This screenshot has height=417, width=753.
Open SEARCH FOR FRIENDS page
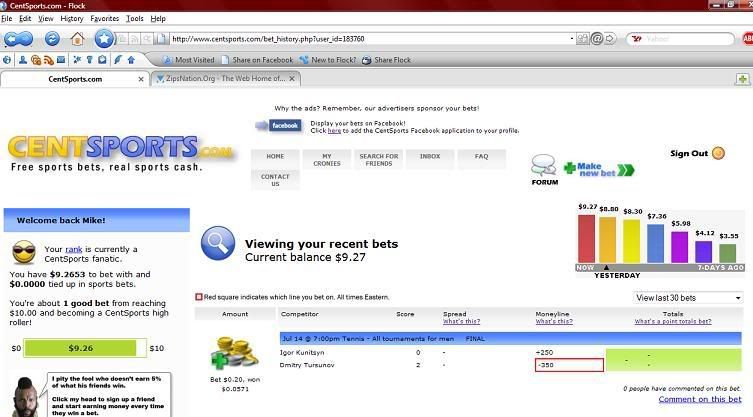coord(378,159)
